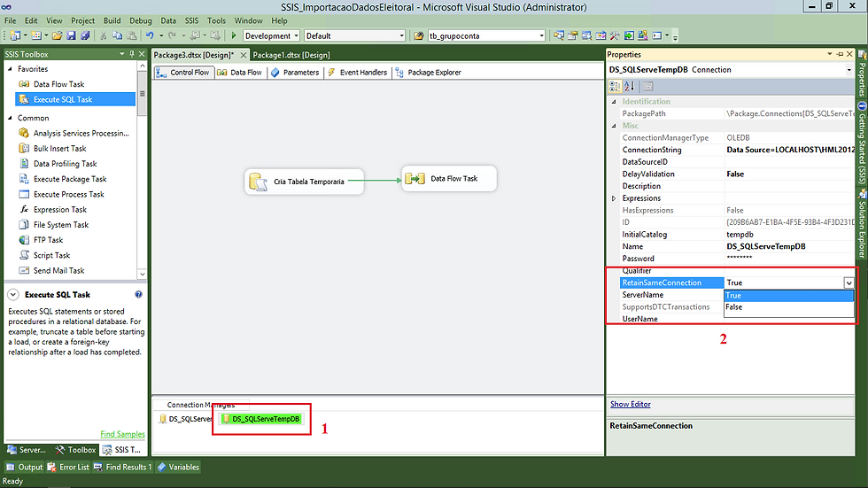
Task: Click the Solution Explorer toolbar icon
Action: coord(559,35)
